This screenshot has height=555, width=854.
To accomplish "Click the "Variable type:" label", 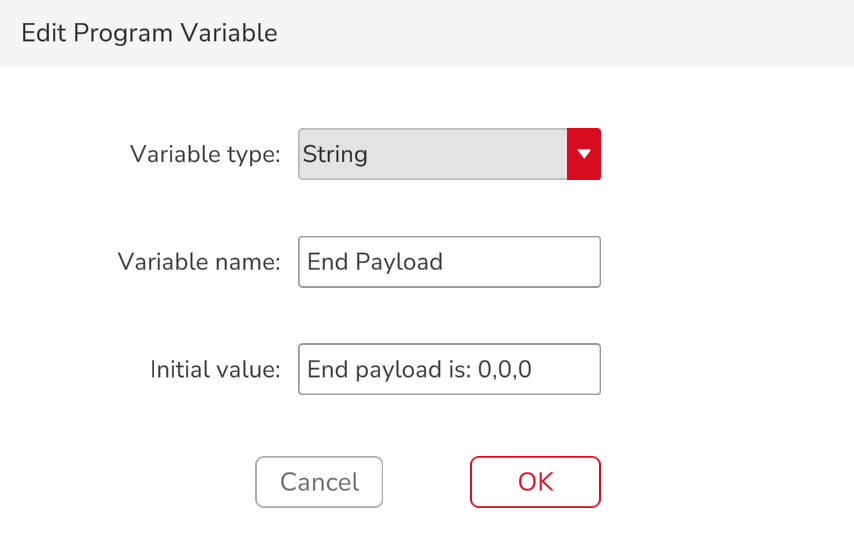I will 205,155.
